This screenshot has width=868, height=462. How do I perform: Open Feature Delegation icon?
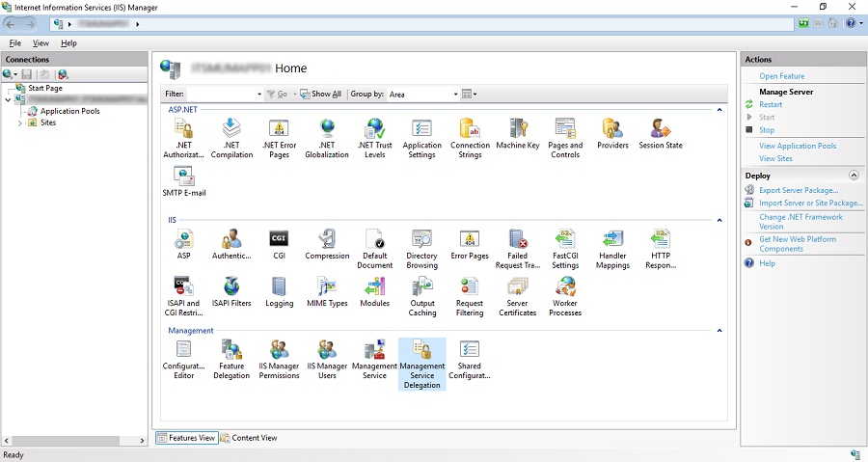click(x=231, y=359)
